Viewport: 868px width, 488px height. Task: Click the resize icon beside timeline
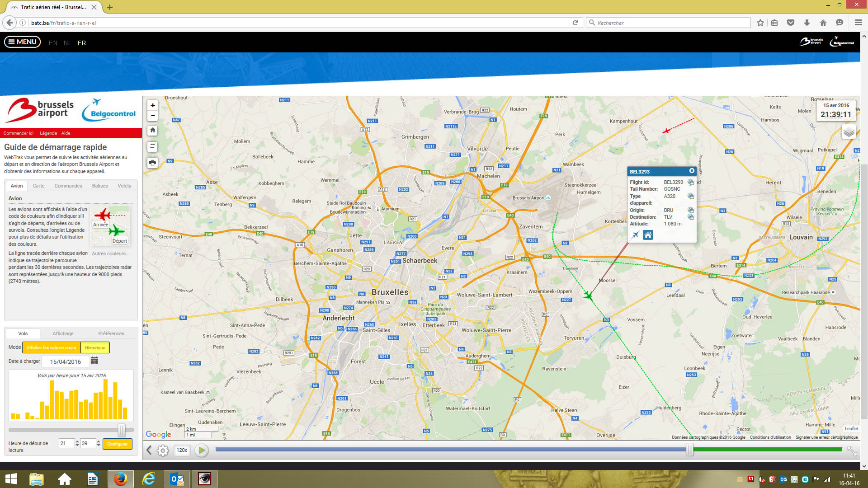click(x=852, y=450)
